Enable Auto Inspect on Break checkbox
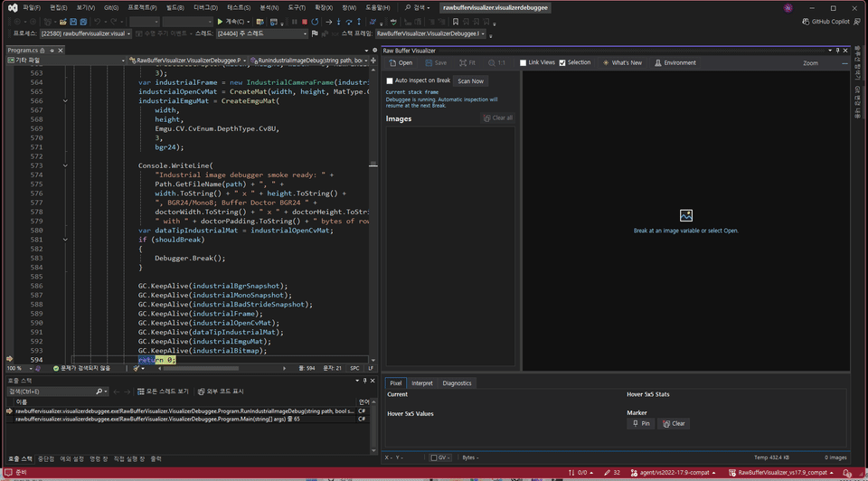 pyautogui.click(x=390, y=80)
